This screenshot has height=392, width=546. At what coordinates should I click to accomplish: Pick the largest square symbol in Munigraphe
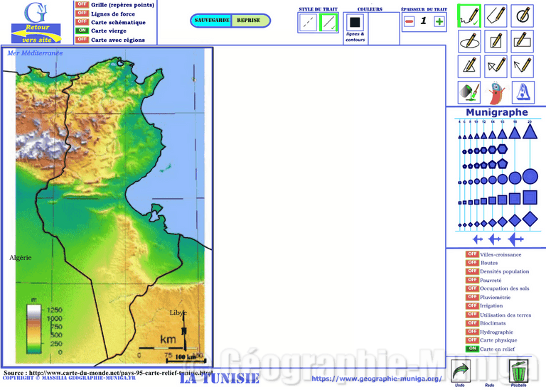click(x=530, y=197)
